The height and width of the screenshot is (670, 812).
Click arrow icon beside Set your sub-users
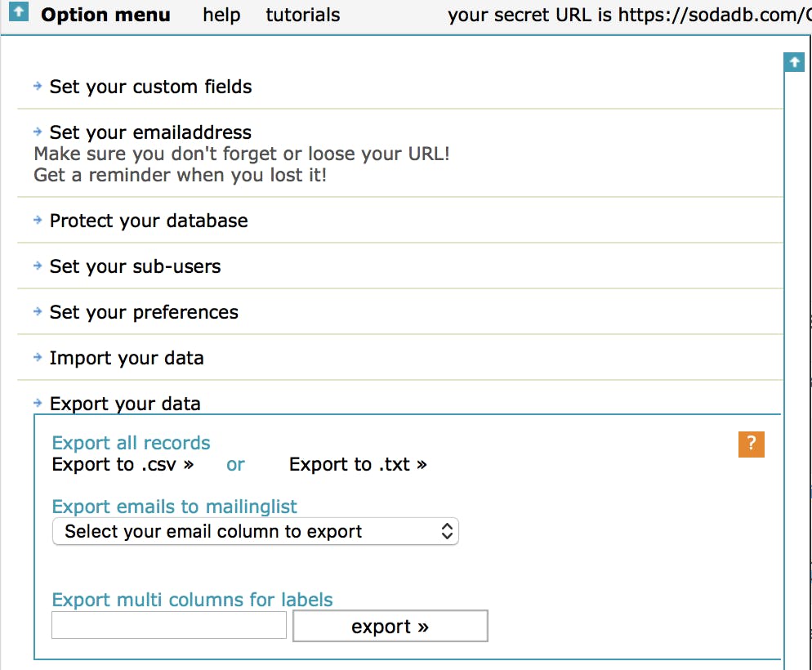[38, 266]
